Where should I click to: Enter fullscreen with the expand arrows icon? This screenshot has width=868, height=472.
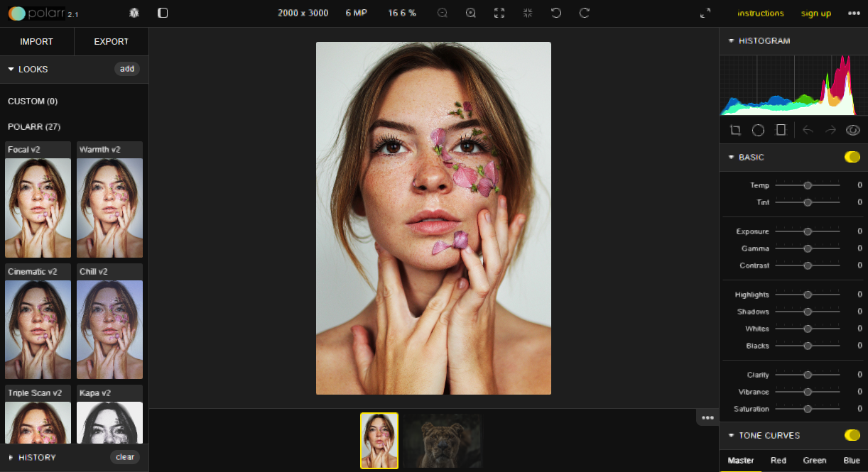click(x=705, y=13)
